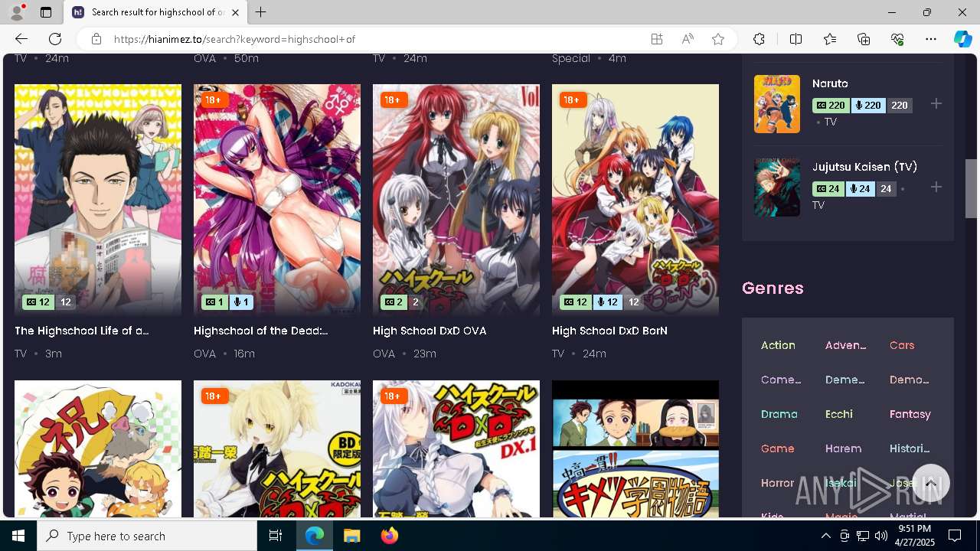The height and width of the screenshot is (551, 980).
Task: Add Jujutsu Kaisen to list plus
Action: tap(936, 187)
